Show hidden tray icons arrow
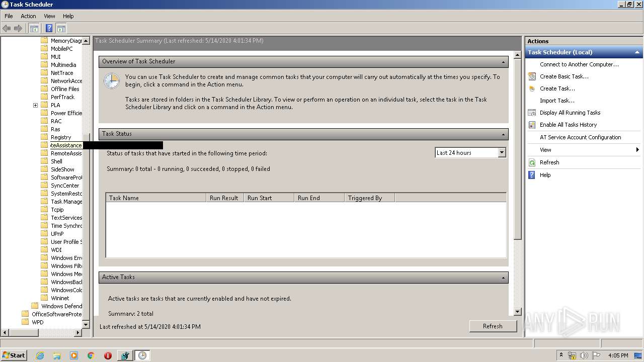Screen dimensions: 644x362 click(x=561, y=355)
